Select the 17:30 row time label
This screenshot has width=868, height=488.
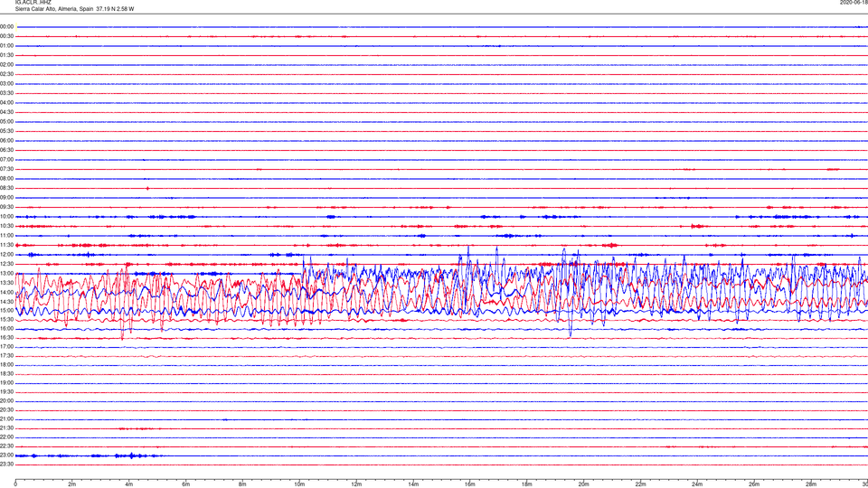pos(6,356)
